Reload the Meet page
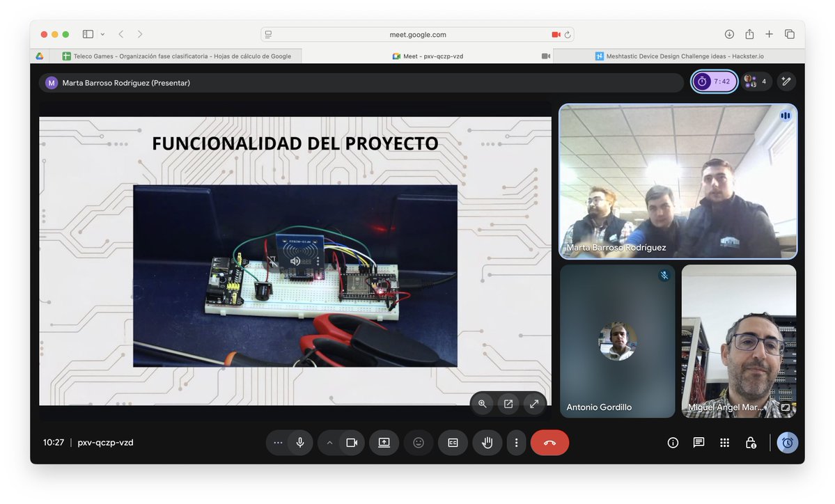The width and height of the screenshot is (835, 504). click(x=568, y=35)
